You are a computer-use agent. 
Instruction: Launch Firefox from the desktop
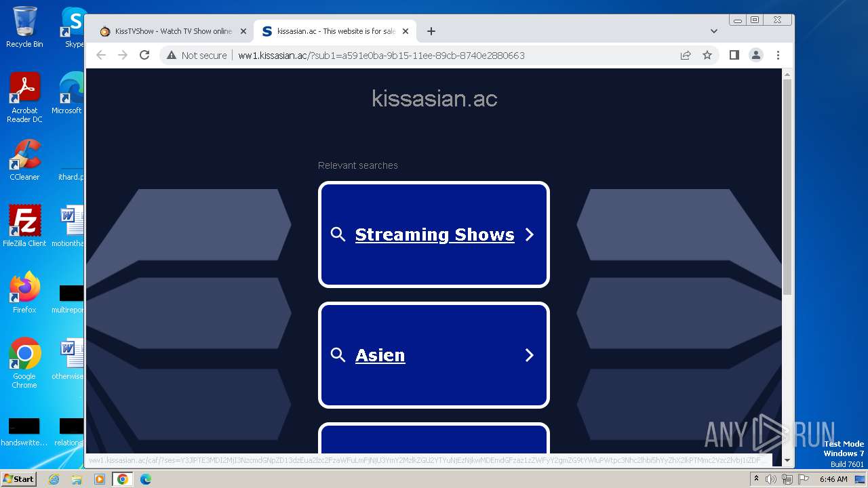click(x=24, y=293)
